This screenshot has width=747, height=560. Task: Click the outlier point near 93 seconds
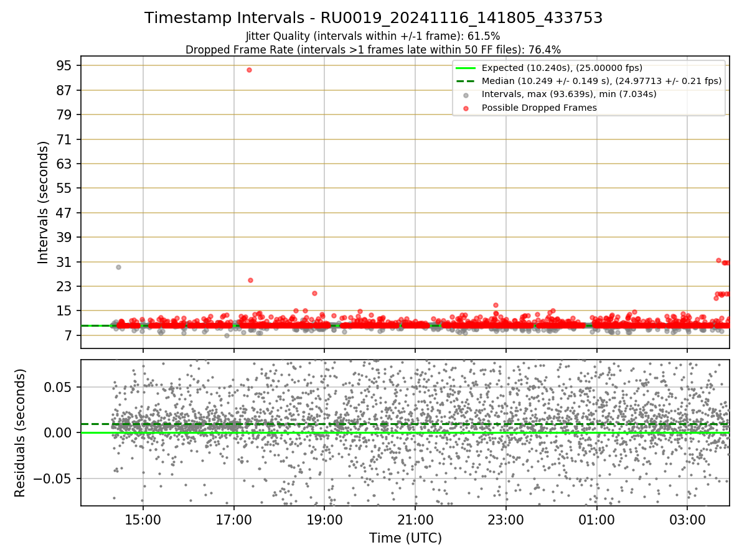coord(249,70)
